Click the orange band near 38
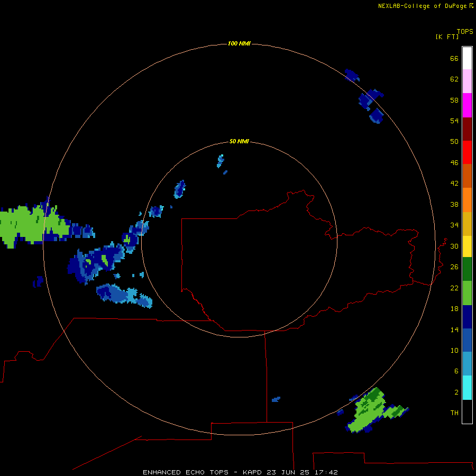Viewport: 476px width, 476px height. pyautogui.click(x=467, y=200)
